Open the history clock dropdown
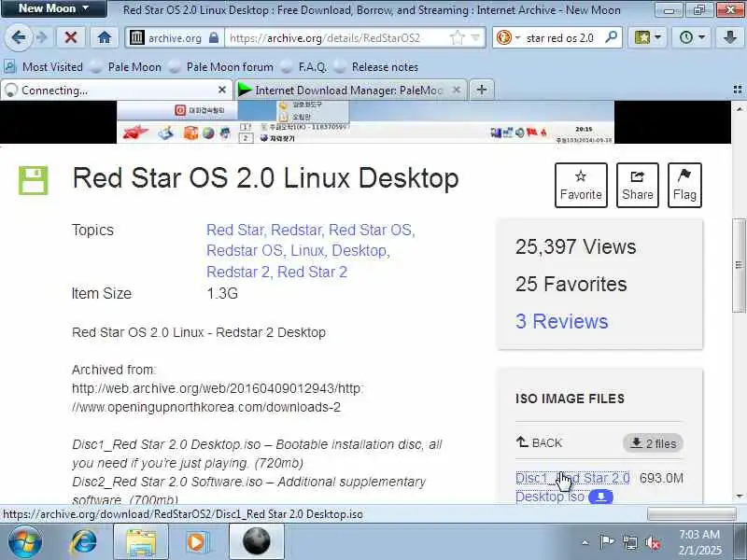Image resolution: width=747 pixels, height=560 pixels. (691, 37)
